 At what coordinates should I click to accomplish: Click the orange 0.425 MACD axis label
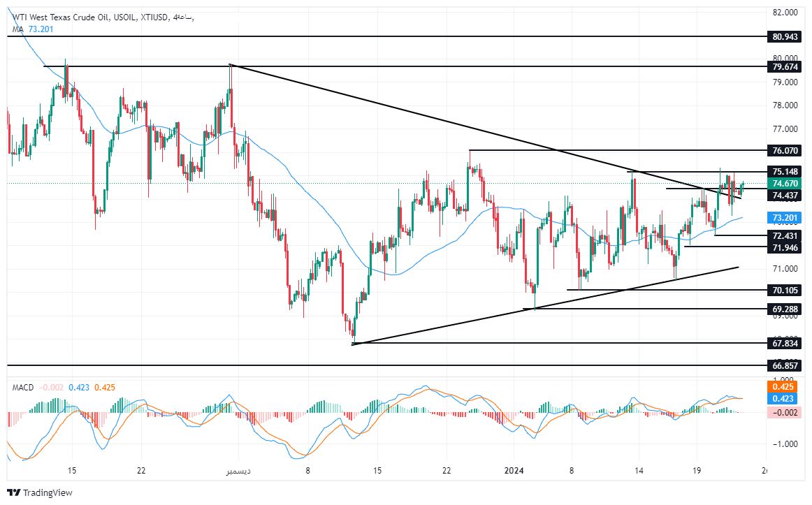tap(783, 386)
